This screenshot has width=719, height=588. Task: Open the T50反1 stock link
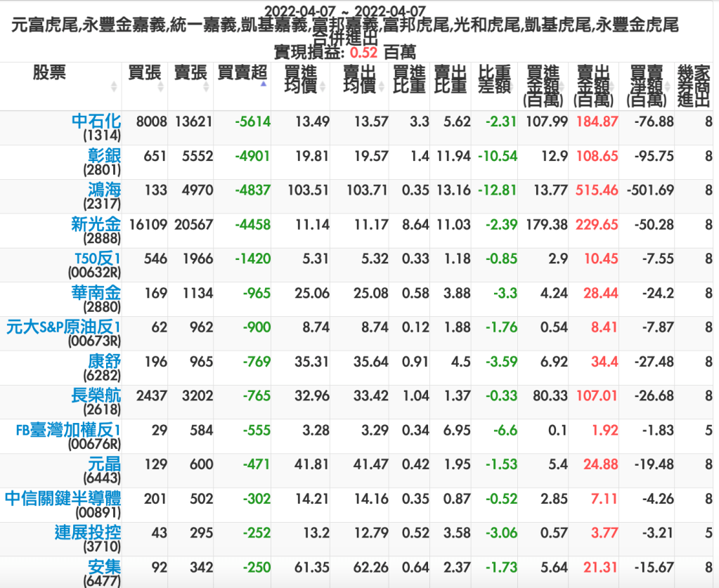(98, 259)
